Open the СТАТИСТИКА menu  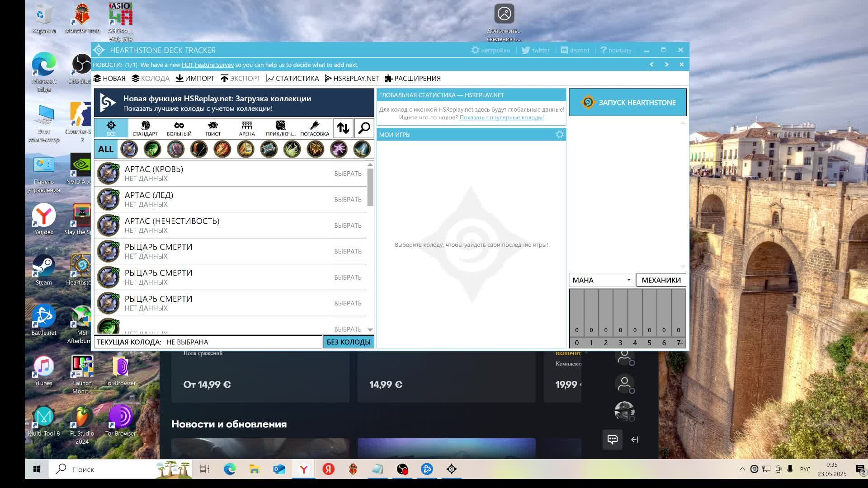point(292,78)
